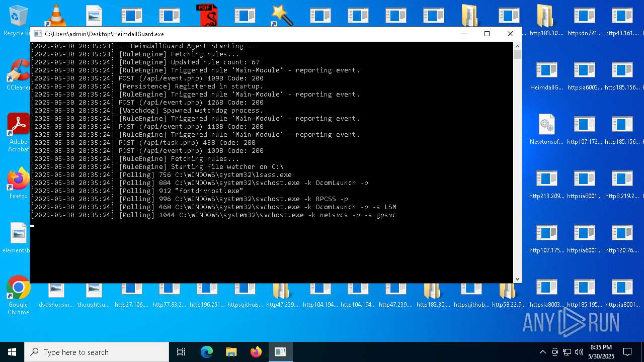The width and height of the screenshot is (644, 362).
Task: Open the HeimdallGuard console window system menu icon
Action: coord(38,34)
